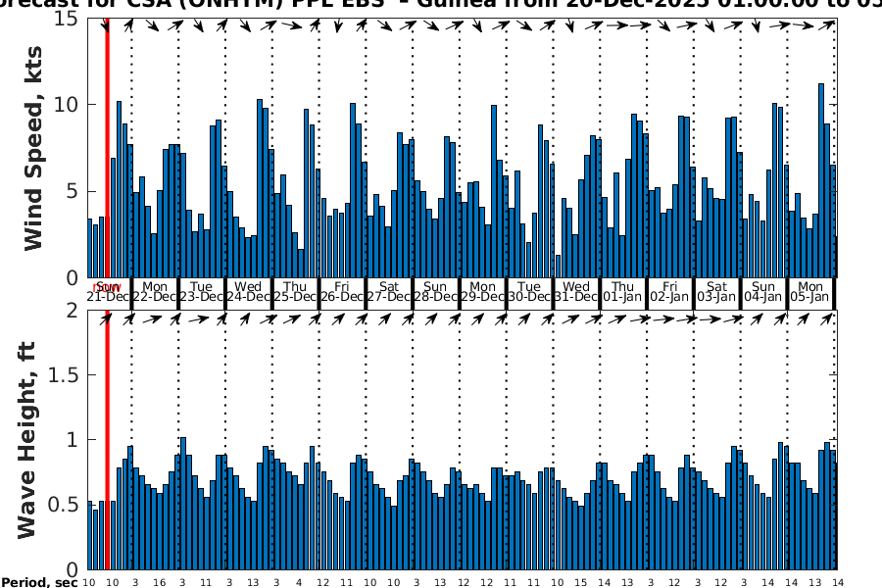Choose the Sun 28-Dec date label
Viewport: 882px width, 588px height.
[x=436, y=291]
